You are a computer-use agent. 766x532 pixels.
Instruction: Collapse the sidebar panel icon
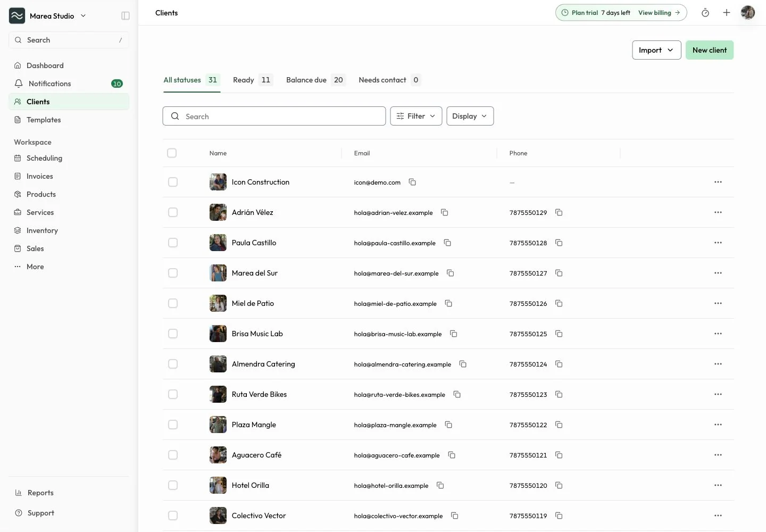click(126, 16)
